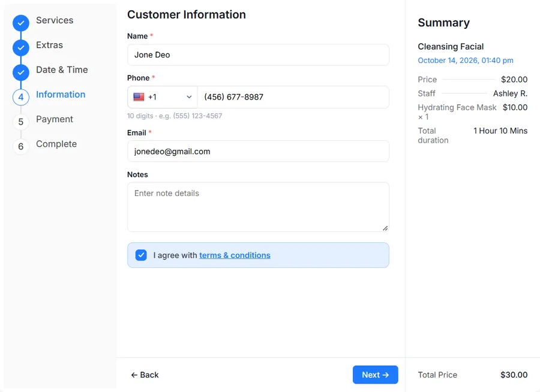Select the Payment step label

[55, 119]
